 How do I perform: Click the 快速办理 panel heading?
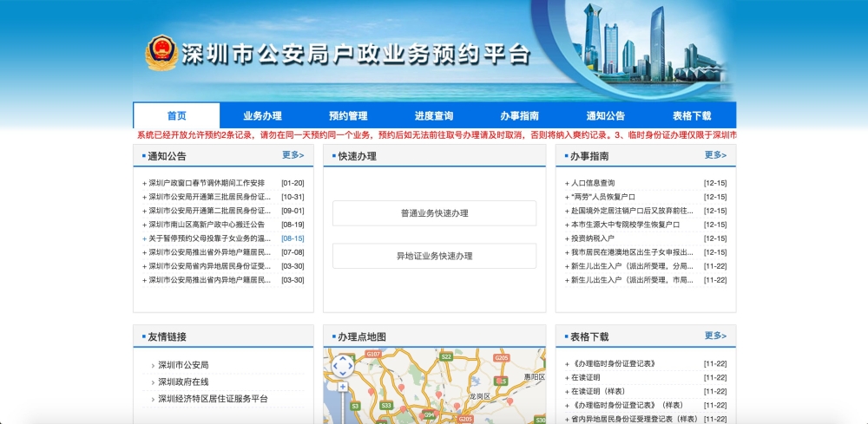click(x=357, y=156)
